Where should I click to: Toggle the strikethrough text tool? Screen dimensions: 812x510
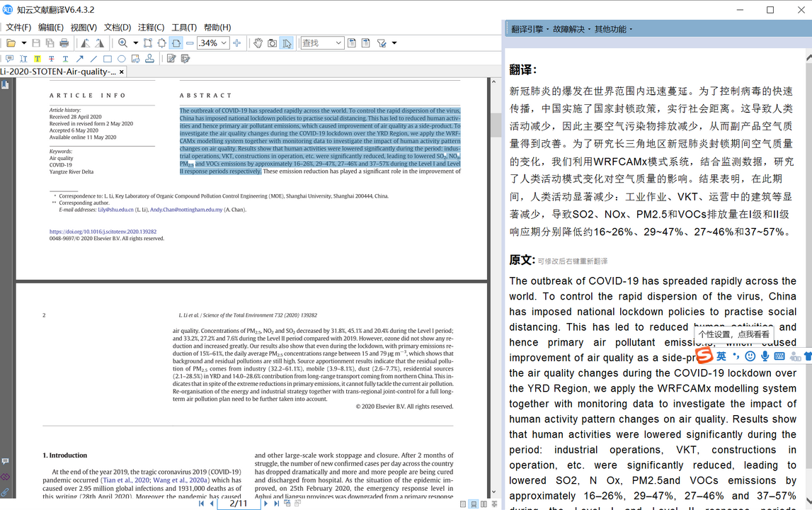click(x=50, y=58)
